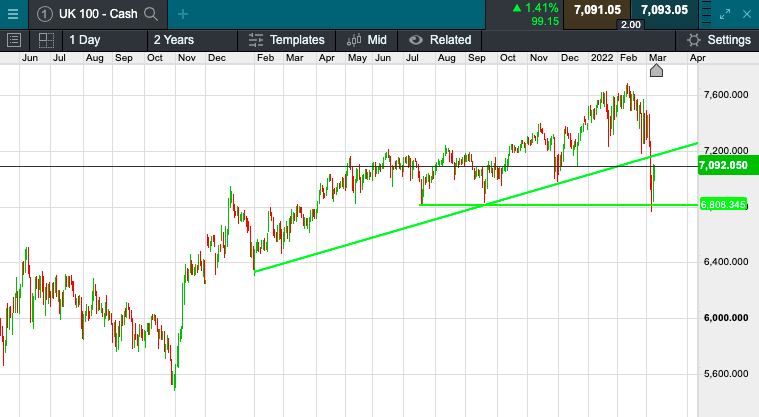The width and height of the screenshot is (759, 417).
Task: Select the UK 100 - Cash tab
Action: [97, 14]
